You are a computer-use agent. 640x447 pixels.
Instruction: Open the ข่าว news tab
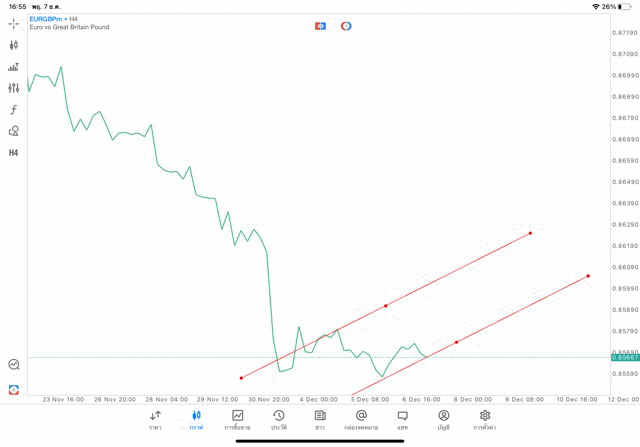[x=320, y=419]
